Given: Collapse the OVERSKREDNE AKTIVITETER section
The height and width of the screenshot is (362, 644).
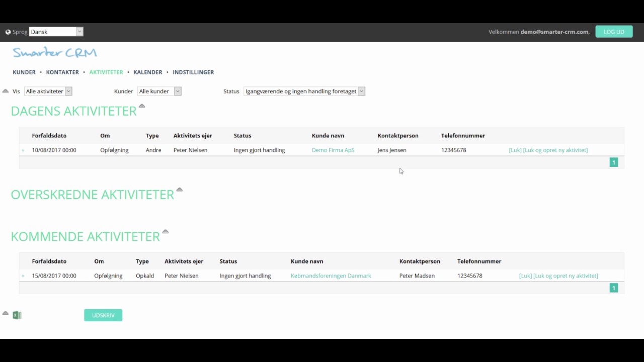Looking at the screenshot, I should [x=179, y=190].
